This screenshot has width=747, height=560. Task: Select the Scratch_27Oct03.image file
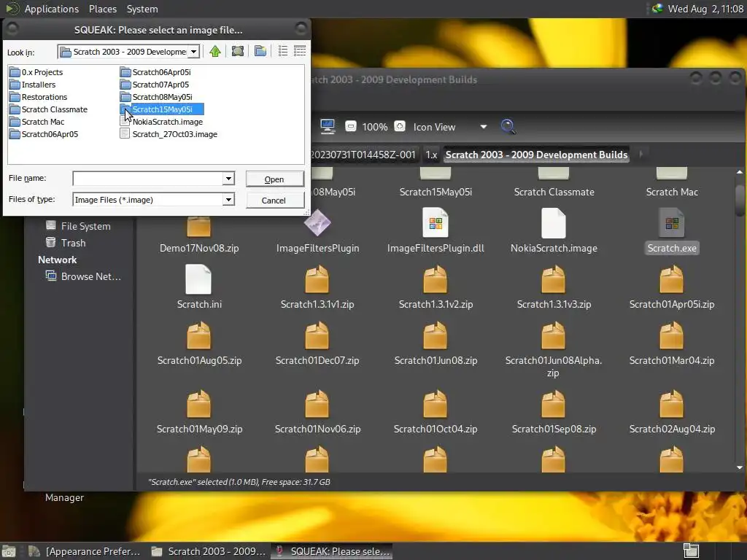[x=169, y=134]
